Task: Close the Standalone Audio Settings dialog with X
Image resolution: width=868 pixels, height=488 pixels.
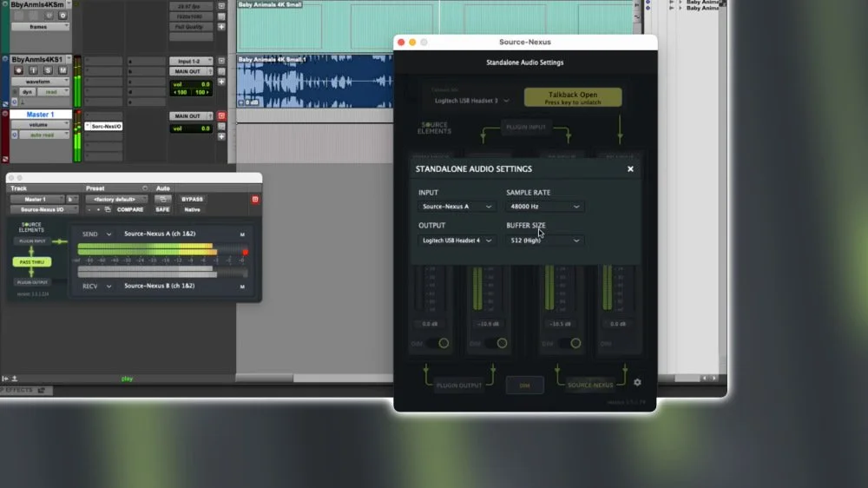Action: pos(630,169)
